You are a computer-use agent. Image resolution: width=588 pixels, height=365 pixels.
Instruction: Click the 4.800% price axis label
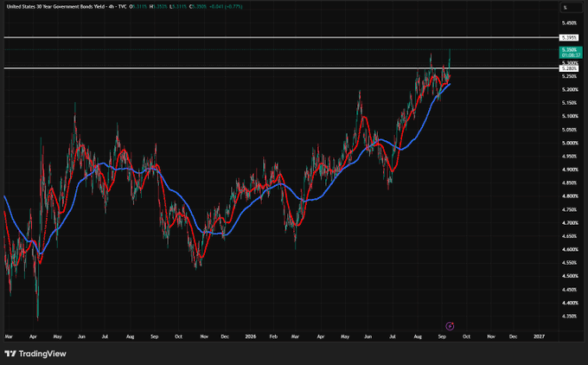(569, 196)
